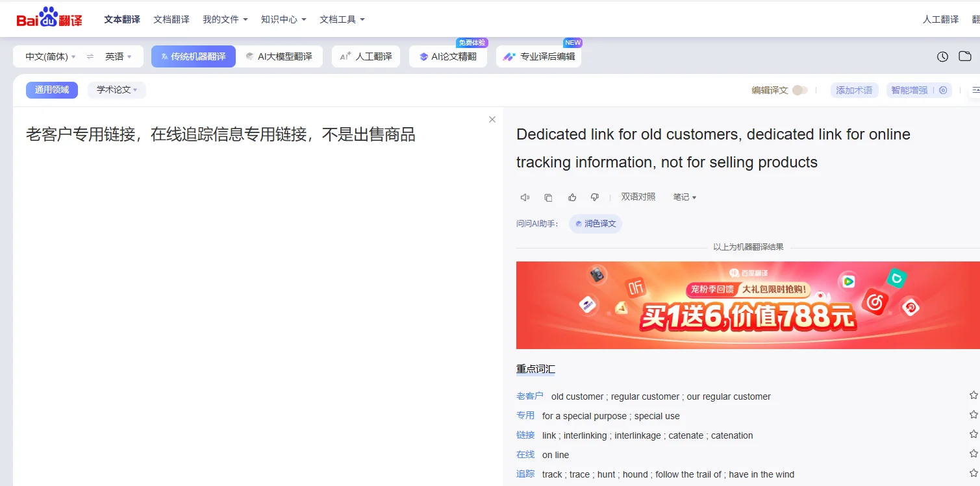Go to 文档翻译 tab

tap(171, 19)
